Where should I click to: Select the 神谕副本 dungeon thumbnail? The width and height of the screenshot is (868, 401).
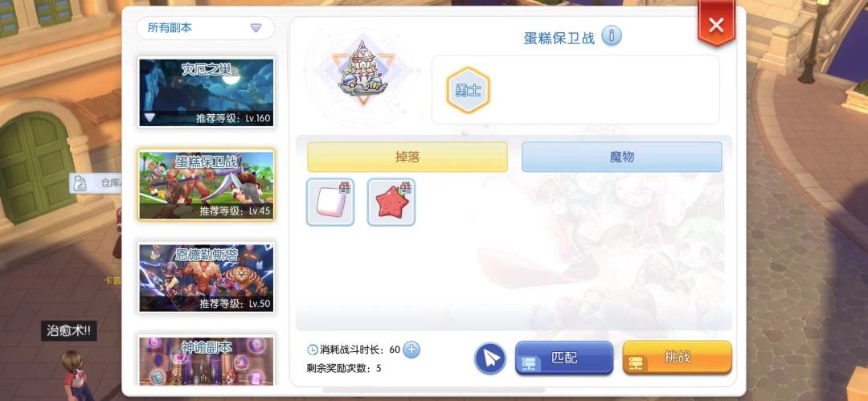(x=206, y=361)
